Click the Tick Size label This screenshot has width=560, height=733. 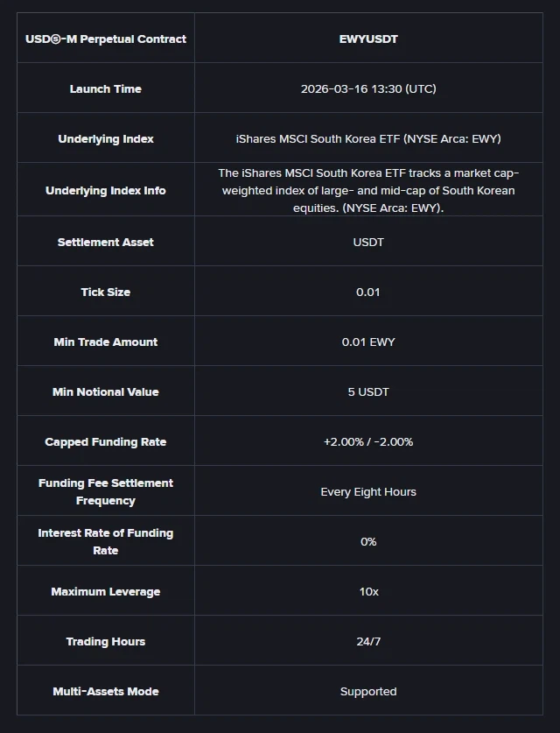(x=106, y=292)
